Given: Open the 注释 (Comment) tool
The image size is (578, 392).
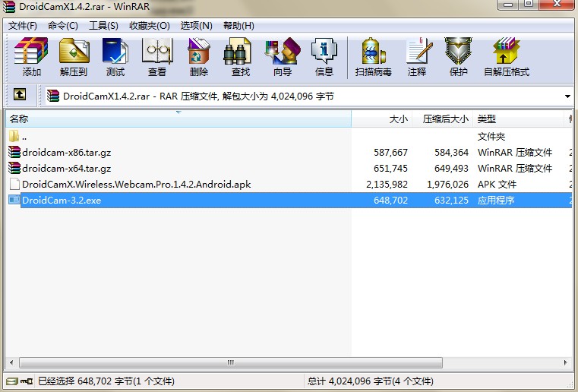Looking at the screenshot, I should (x=417, y=57).
